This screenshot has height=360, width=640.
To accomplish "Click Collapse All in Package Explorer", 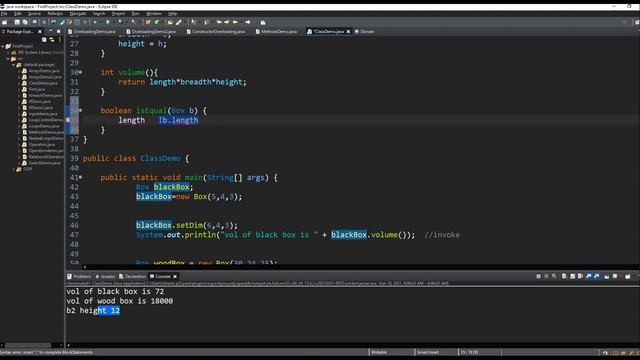I will click(44, 40).
